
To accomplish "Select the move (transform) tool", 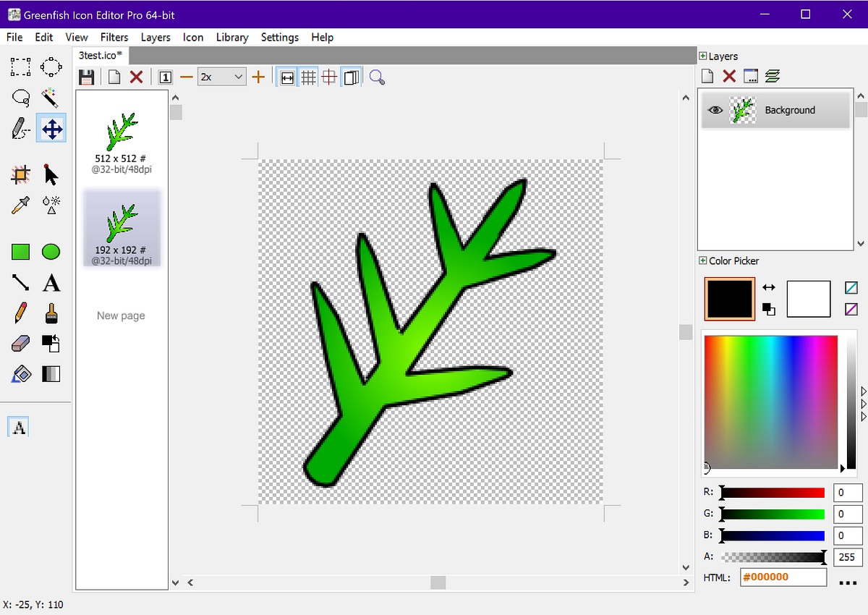I will tap(51, 129).
